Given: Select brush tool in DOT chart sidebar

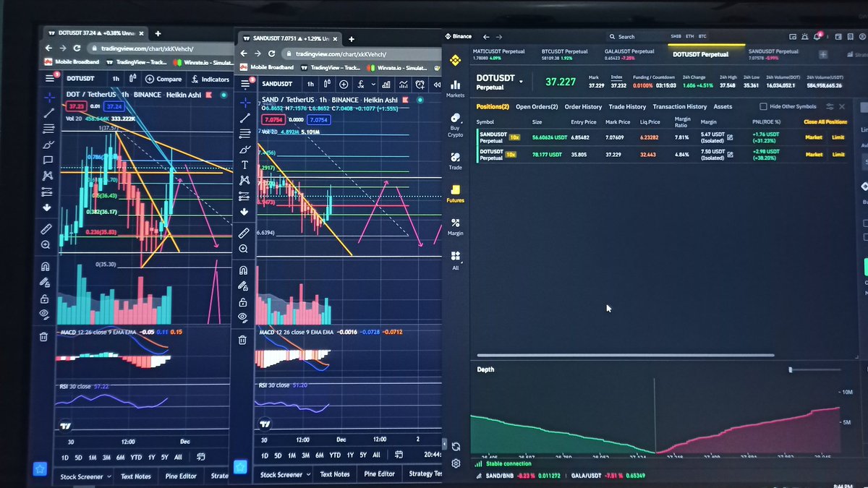Looking at the screenshot, I should tap(48, 145).
